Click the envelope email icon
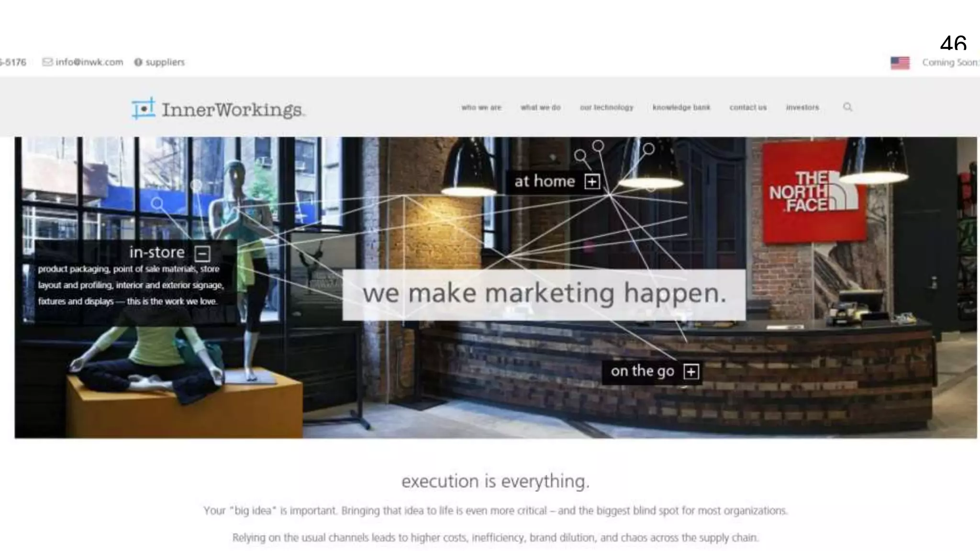This screenshot has width=980, height=551. click(x=47, y=62)
